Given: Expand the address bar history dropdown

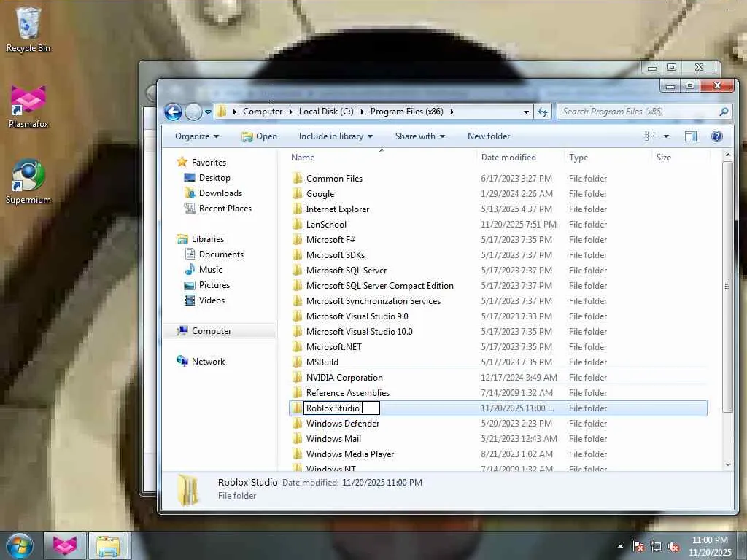Looking at the screenshot, I should (x=526, y=112).
